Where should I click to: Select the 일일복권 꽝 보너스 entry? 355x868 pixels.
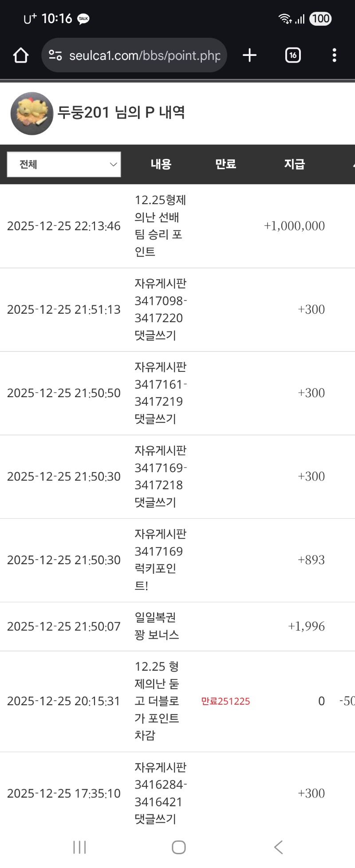tap(157, 626)
